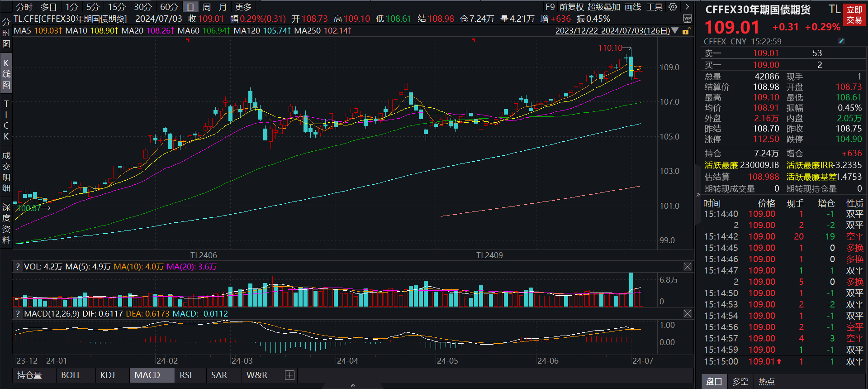Image resolution: width=868 pixels, height=389 pixels.
Task: Click the TL2409 contract marker
Action: coord(489,255)
